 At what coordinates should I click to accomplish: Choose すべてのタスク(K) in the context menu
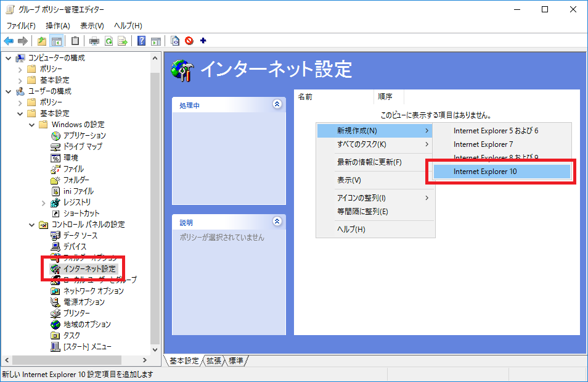(x=375, y=144)
